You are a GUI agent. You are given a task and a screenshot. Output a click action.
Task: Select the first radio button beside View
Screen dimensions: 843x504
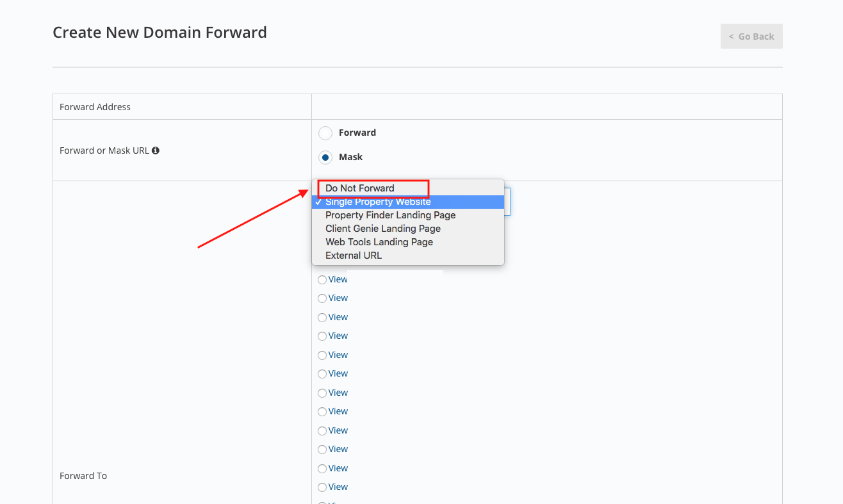[x=322, y=280]
